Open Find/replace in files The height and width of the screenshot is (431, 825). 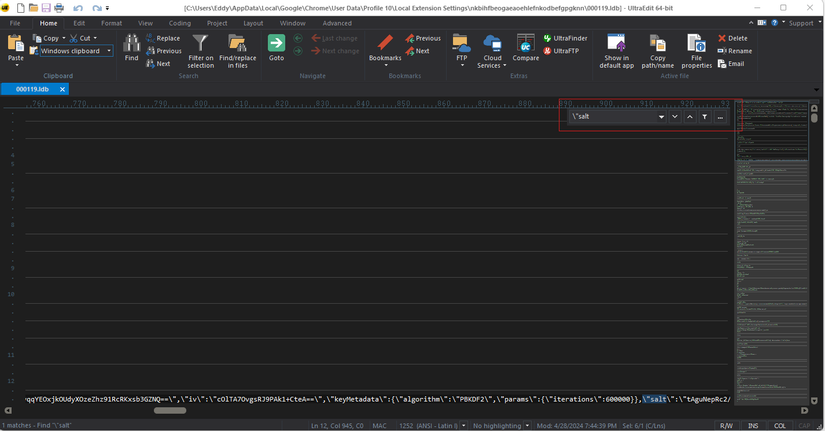237,51
